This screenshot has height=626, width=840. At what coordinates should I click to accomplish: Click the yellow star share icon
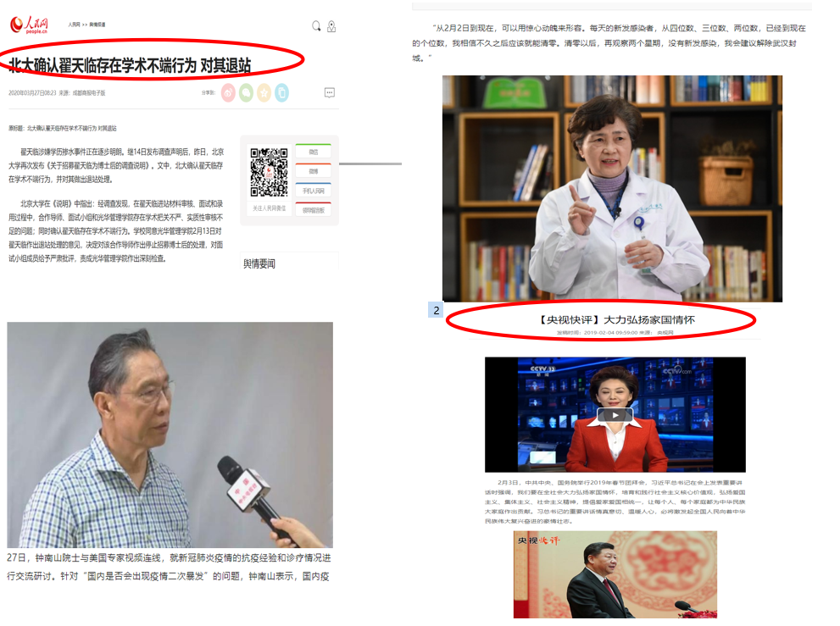(264, 93)
